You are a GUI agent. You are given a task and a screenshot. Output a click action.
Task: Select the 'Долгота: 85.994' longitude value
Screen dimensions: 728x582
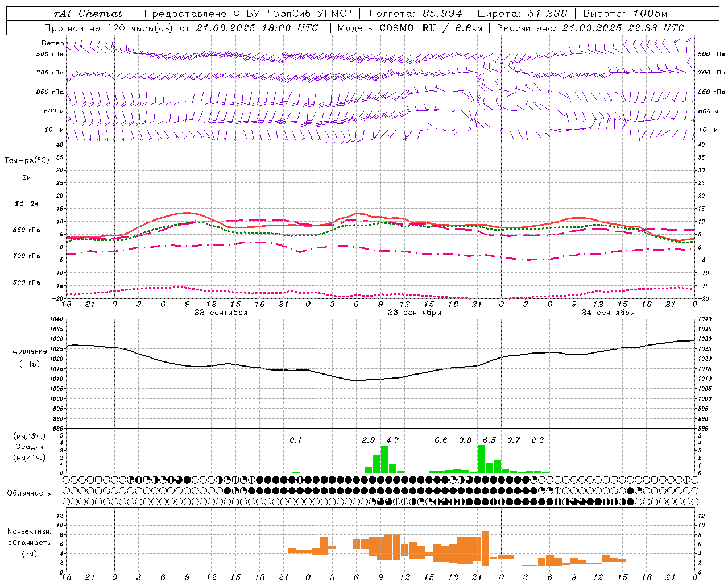pos(416,14)
